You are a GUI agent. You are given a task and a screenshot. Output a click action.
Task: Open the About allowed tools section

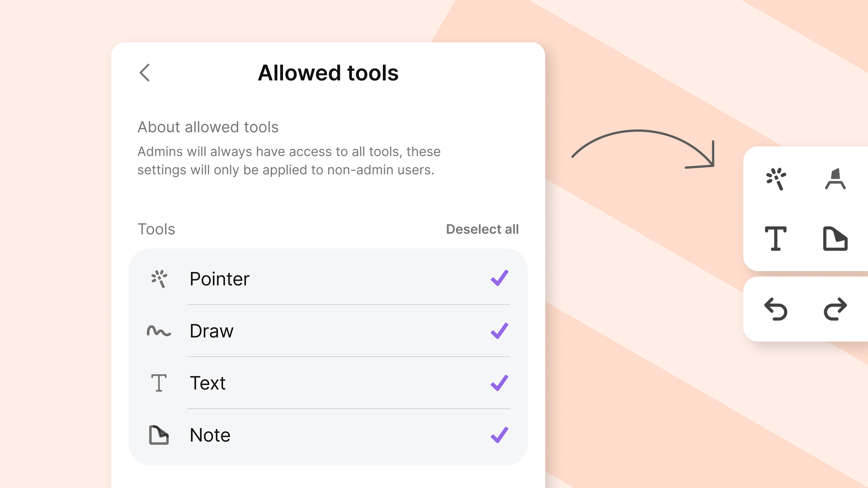208,127
